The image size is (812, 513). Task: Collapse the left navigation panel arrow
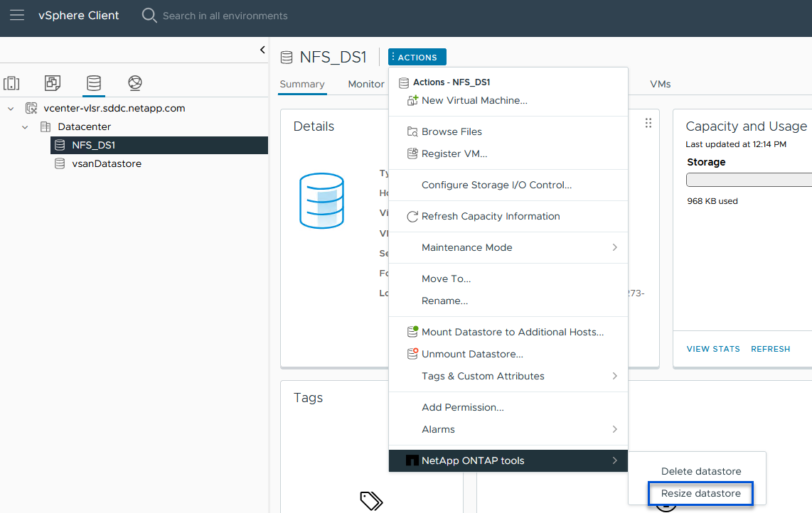coord(262,50)
